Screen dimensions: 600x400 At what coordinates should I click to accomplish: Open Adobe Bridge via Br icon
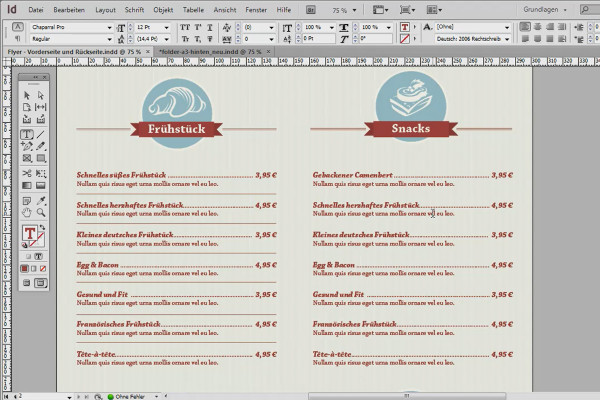click(311, 10)
